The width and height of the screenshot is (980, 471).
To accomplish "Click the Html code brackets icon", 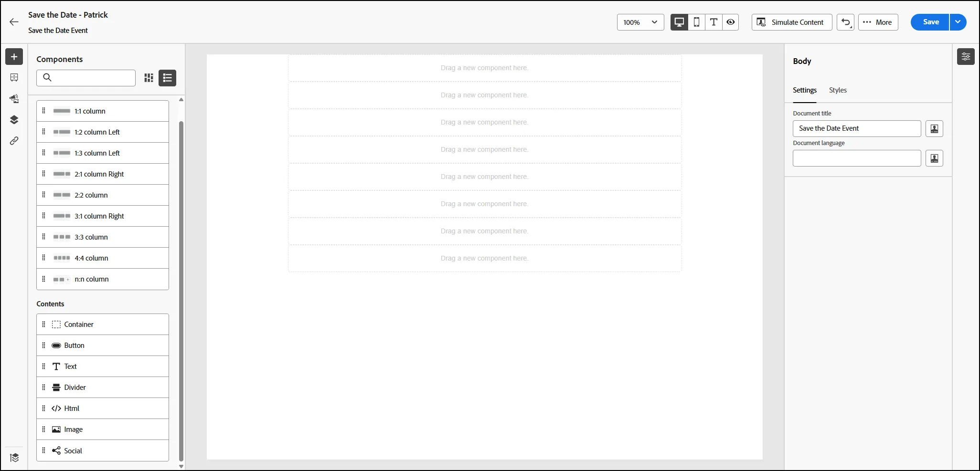I will (56, 408).
